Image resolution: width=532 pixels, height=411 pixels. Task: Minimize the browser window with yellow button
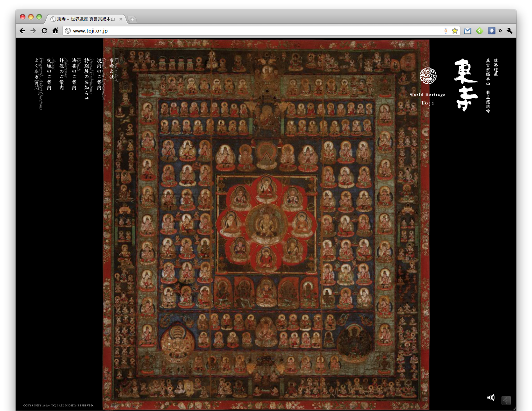click(31, 17)
